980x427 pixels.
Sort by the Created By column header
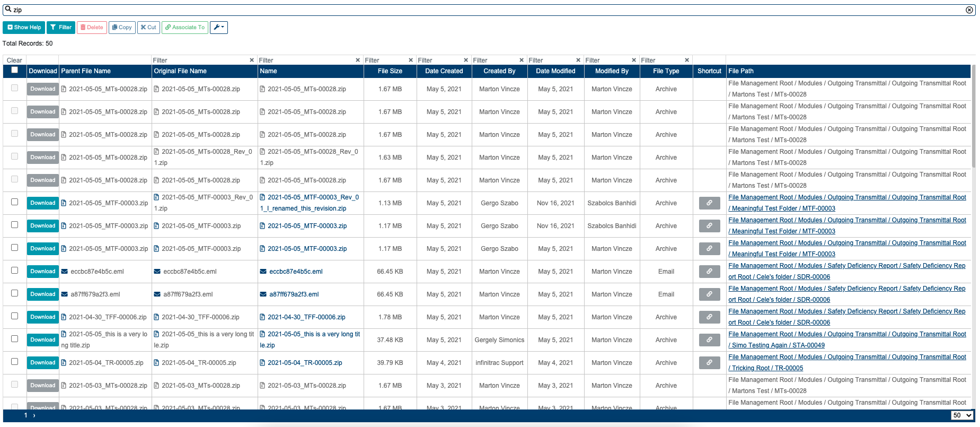coord(499,71)
